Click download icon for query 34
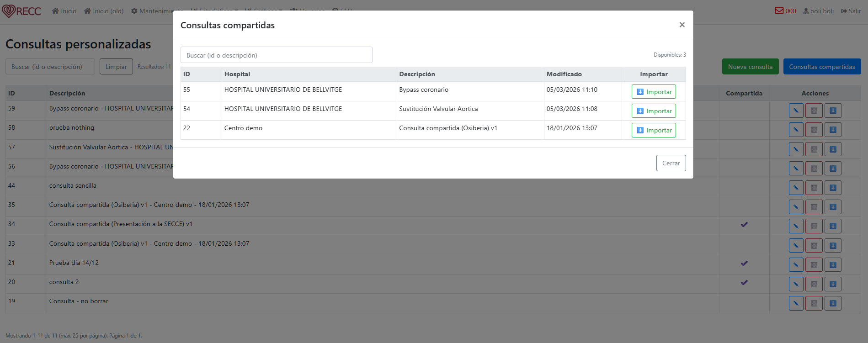The image size is (868, 343). click(x=833, y=226)
